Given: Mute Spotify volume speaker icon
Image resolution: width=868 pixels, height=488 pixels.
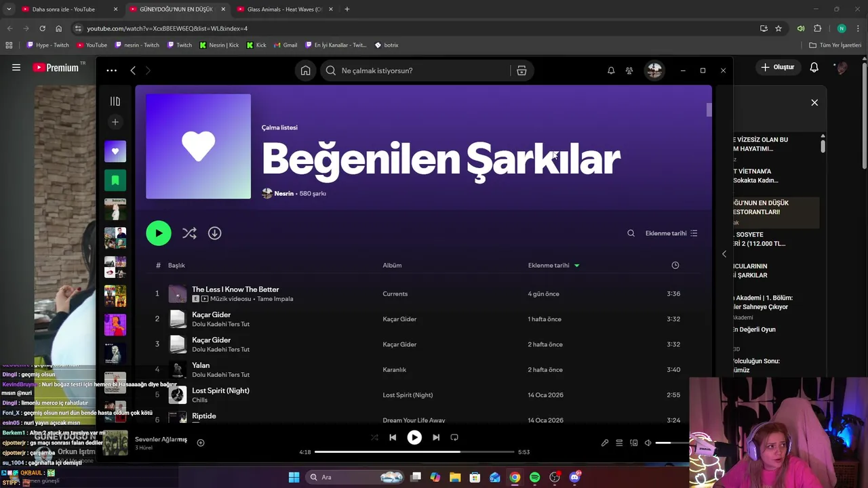Looking at the screenshot, I should pyautogui.click(x=648, y=443).
